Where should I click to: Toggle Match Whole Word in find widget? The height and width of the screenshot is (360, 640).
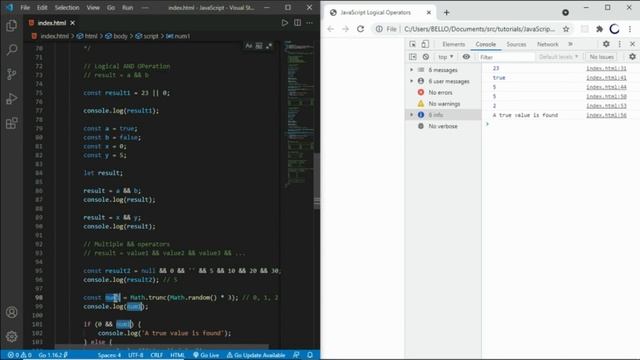(259, 46)
